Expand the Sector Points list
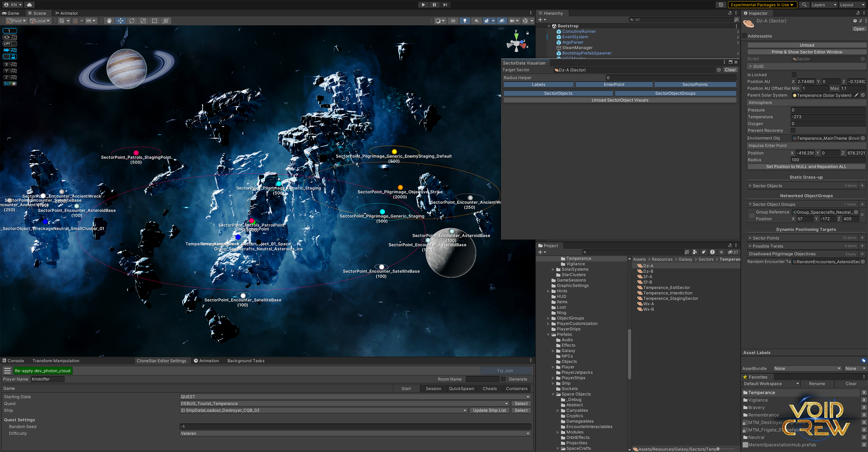The height and width of the screenshot is (452, 868). click(750, 238)
